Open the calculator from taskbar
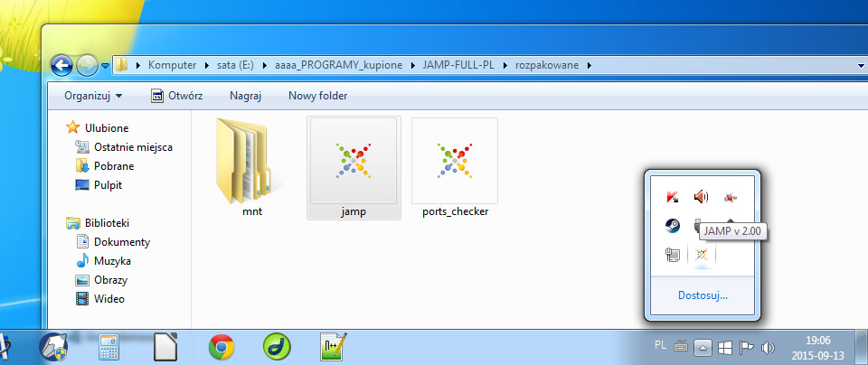868x365 pixels. click(x=109, y=348)
